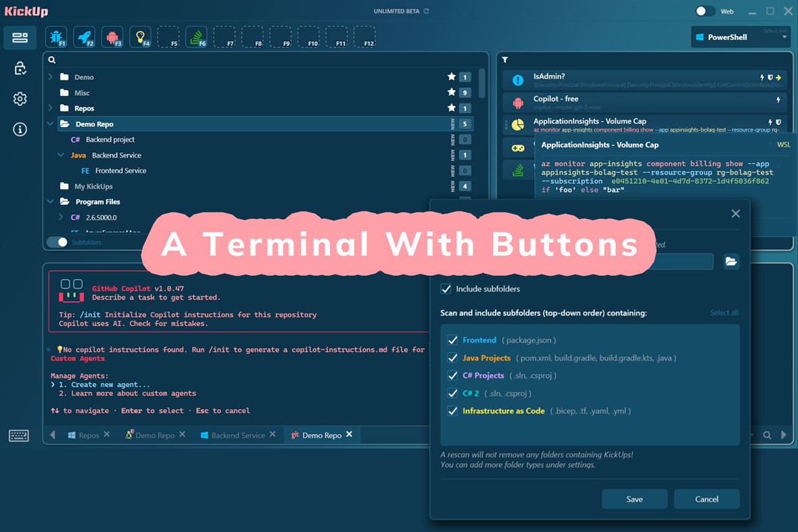The height and width of the screenshot is (532, 798).
Task: Click the Select all link
Action: 724,313
